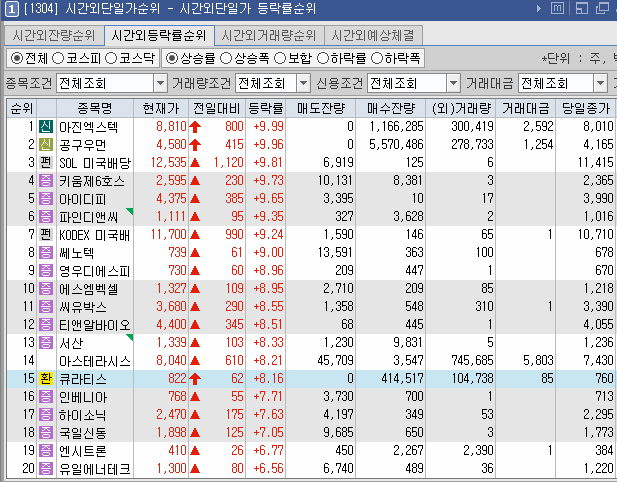Screen dimensions: 617x482
Task: Click the 증 badge for 에스엠벡셀
Action: (46, 288)
